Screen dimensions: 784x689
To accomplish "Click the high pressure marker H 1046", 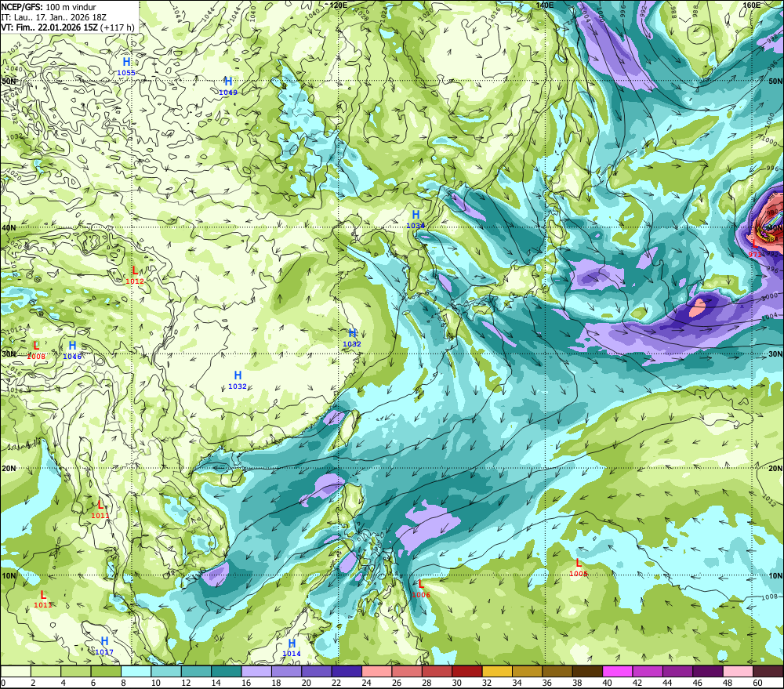I will click(x=72, y=350).
